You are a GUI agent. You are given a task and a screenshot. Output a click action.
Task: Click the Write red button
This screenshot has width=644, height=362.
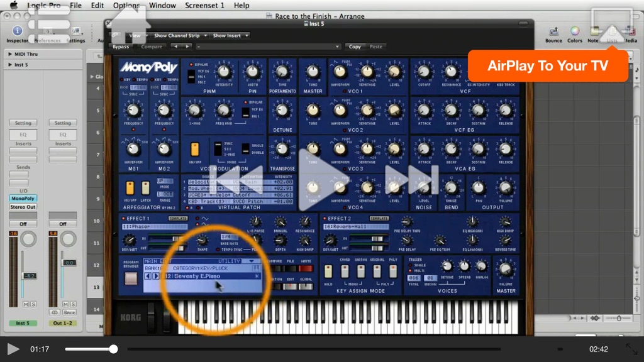(x=306, y=268)
